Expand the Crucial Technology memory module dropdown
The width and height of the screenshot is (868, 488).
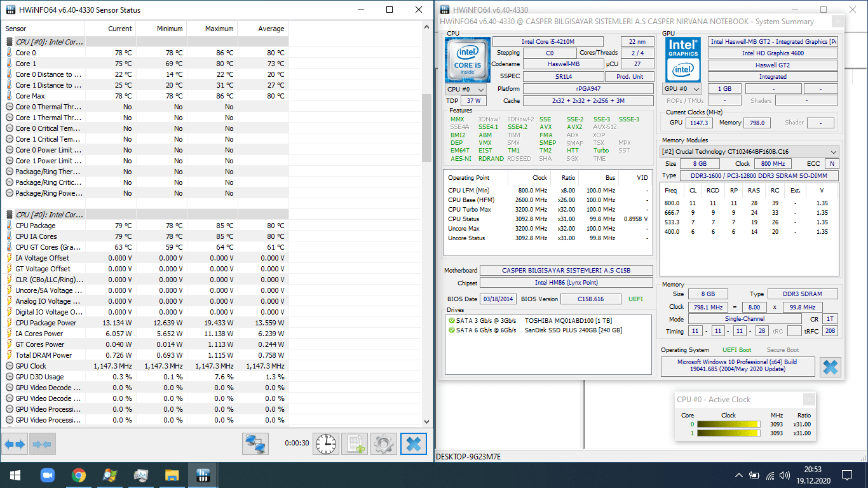pyautogui.click(x=749, y=152)
